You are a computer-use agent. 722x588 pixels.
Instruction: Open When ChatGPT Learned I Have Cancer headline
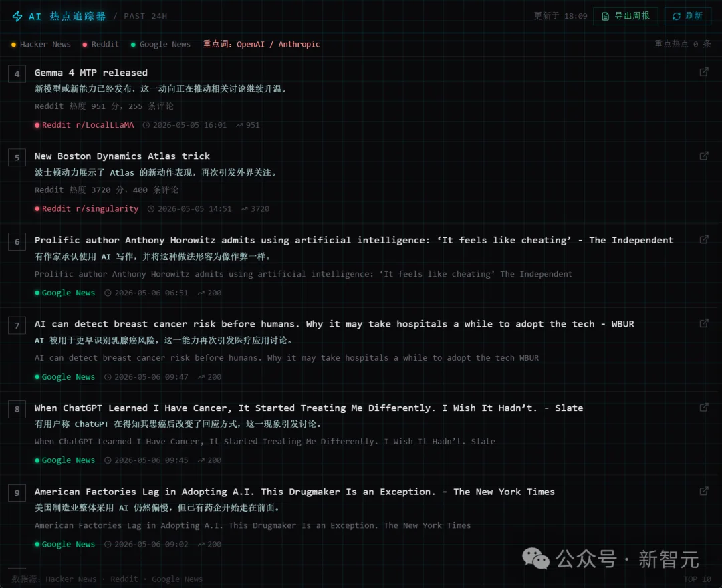[x=308, y=408]
